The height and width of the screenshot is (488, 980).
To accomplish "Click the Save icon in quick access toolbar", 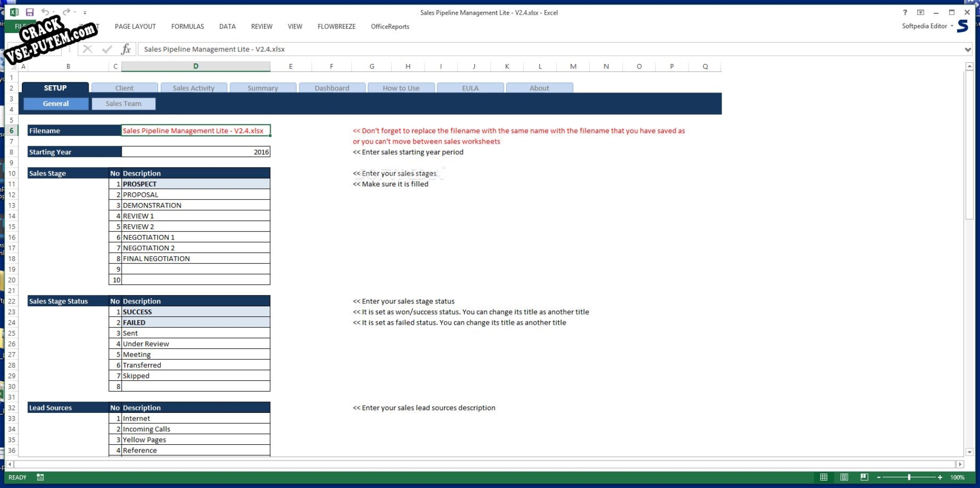I will [x=30, y=12].
